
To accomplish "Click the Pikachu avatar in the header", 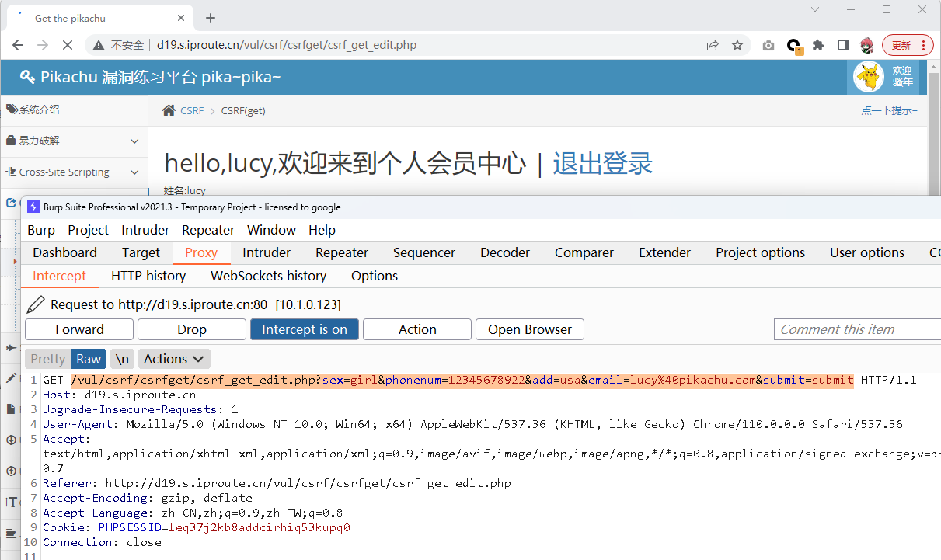I will [868, 76].
